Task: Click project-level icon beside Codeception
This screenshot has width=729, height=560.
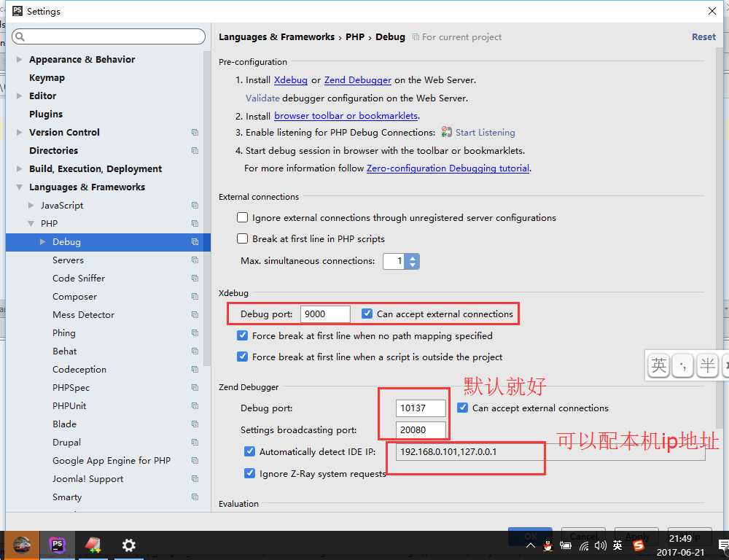Action: (195, 369)
